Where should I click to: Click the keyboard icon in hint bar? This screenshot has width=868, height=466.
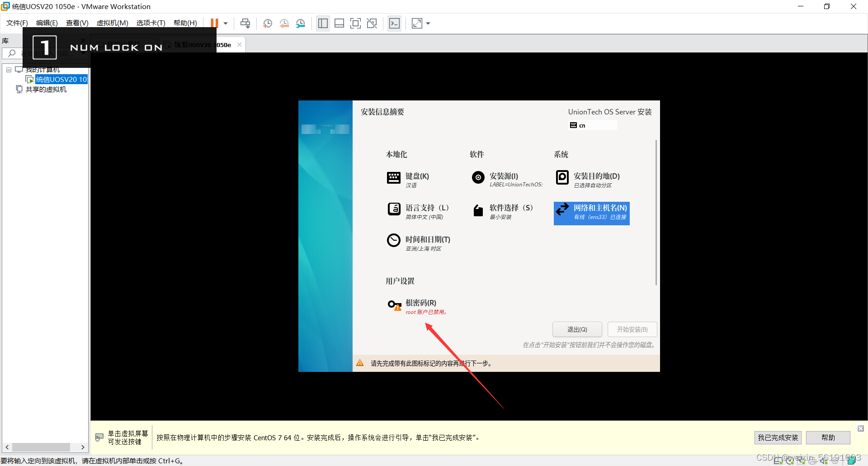coord(99,437)
